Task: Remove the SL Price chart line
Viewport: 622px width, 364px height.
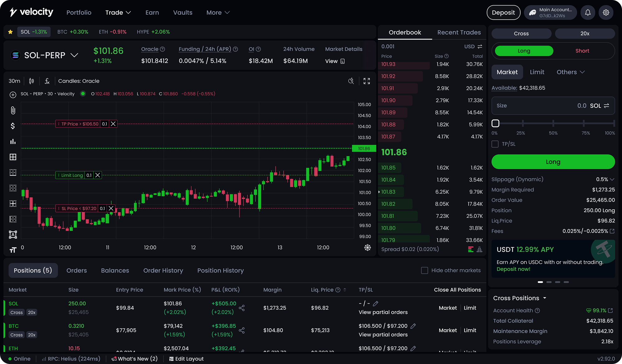Action: point(111,208)
